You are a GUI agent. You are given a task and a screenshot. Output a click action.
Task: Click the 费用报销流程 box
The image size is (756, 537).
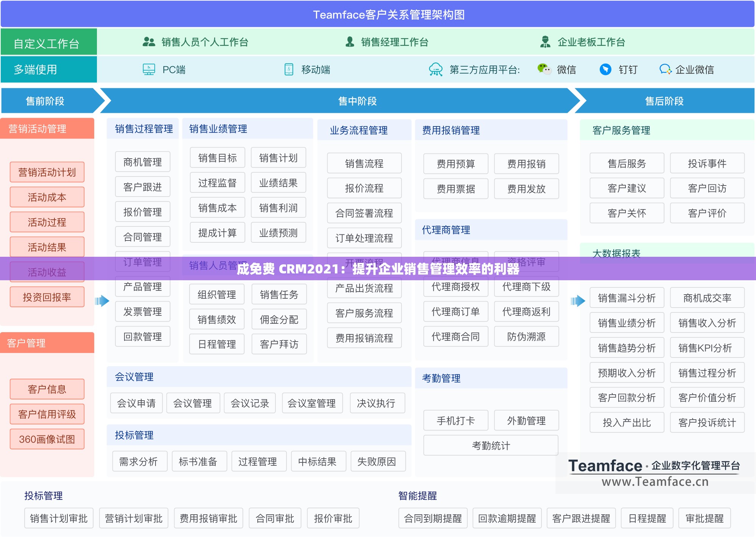(364, 338)
